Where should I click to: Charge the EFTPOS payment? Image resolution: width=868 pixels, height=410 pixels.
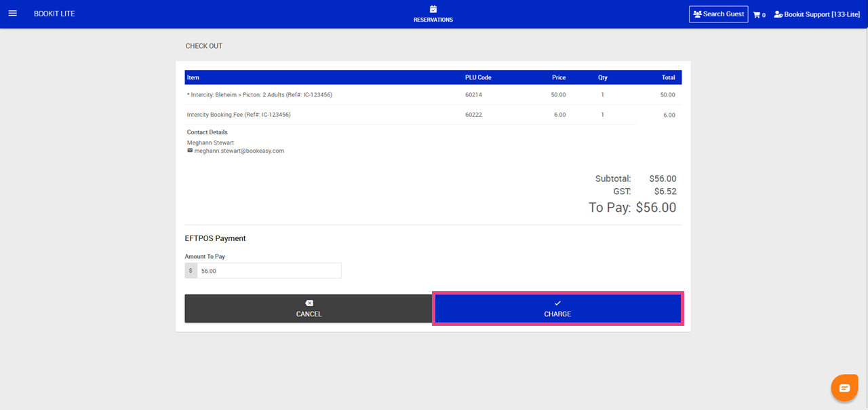tap(557, 308)
